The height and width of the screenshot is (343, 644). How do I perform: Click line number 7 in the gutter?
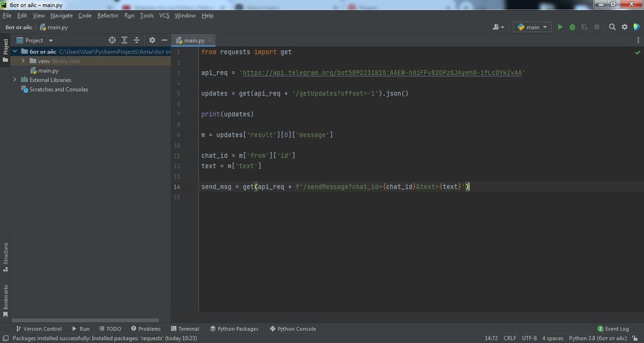(x=178, y=114)
